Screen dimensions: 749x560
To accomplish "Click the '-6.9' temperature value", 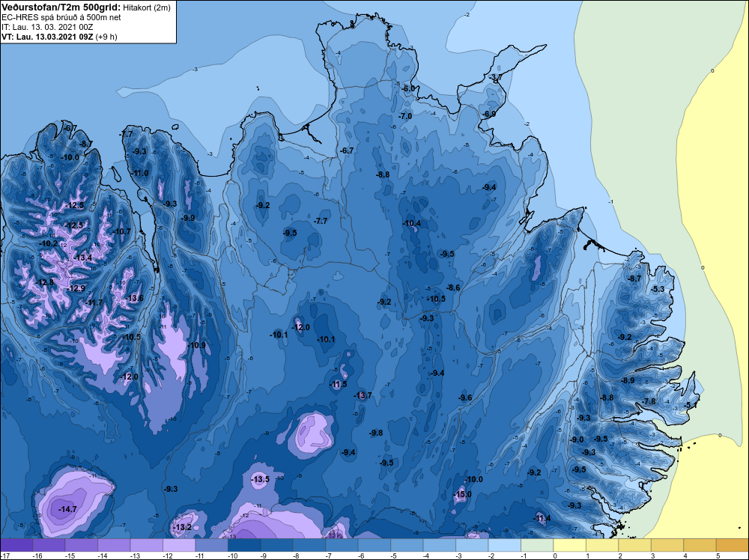I will 489,114.
